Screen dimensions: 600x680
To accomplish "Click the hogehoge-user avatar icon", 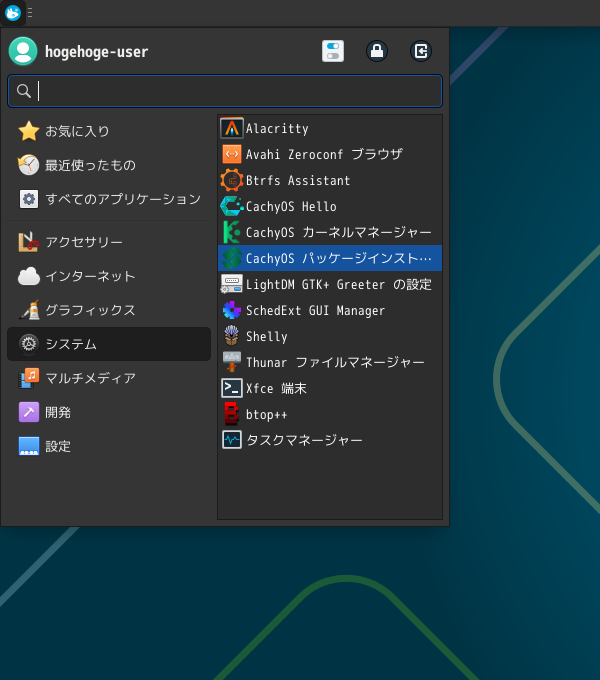I will 23,51.
